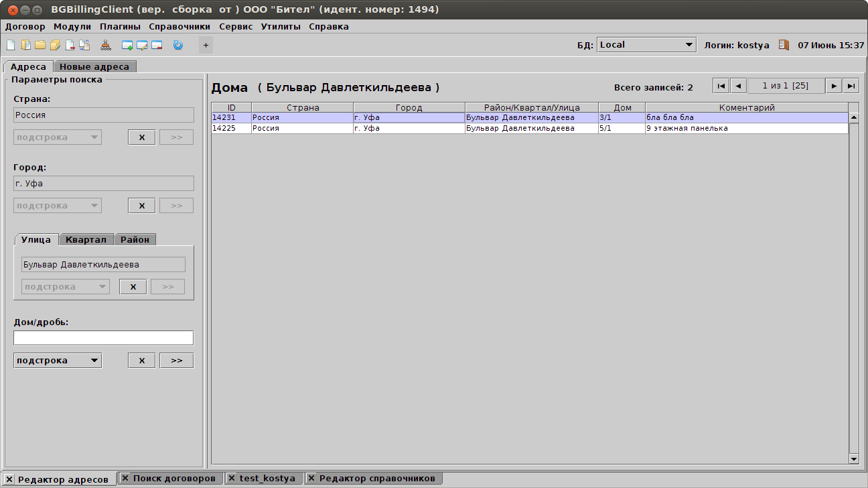Click the exit door icon near the login

pyautogui.click(x=784, y=45)
